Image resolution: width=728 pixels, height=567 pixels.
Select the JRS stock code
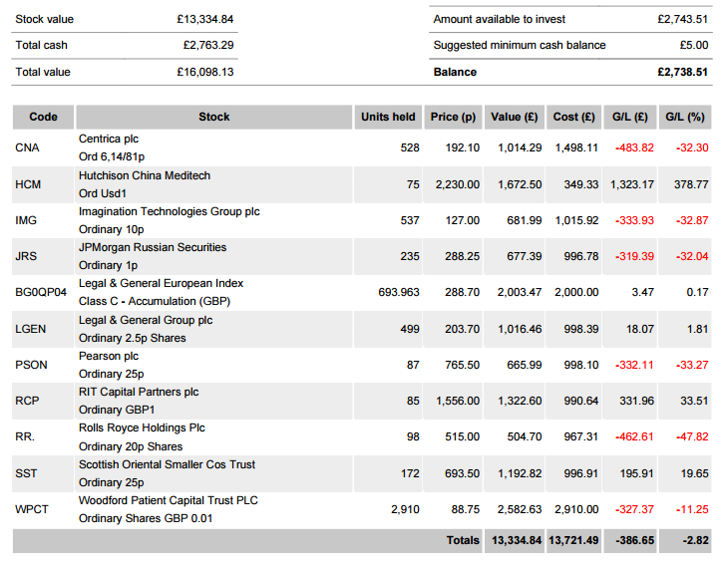(x=26, y=256)
